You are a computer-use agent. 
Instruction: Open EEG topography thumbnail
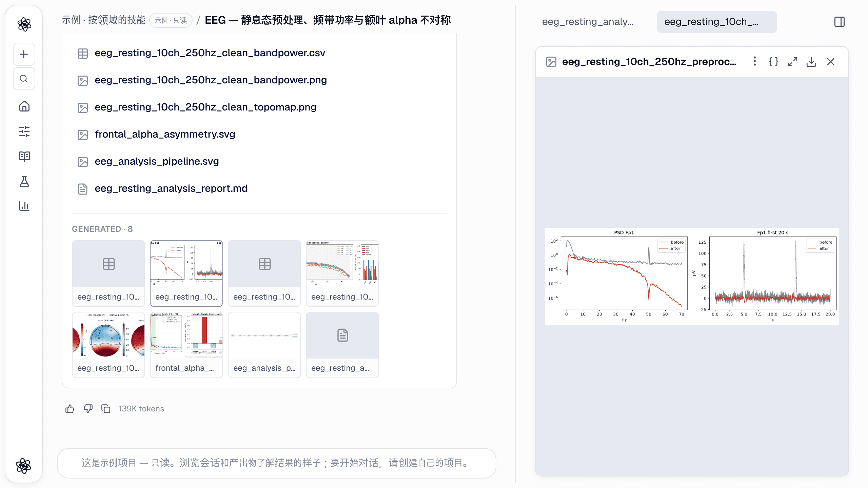(108, 345)
